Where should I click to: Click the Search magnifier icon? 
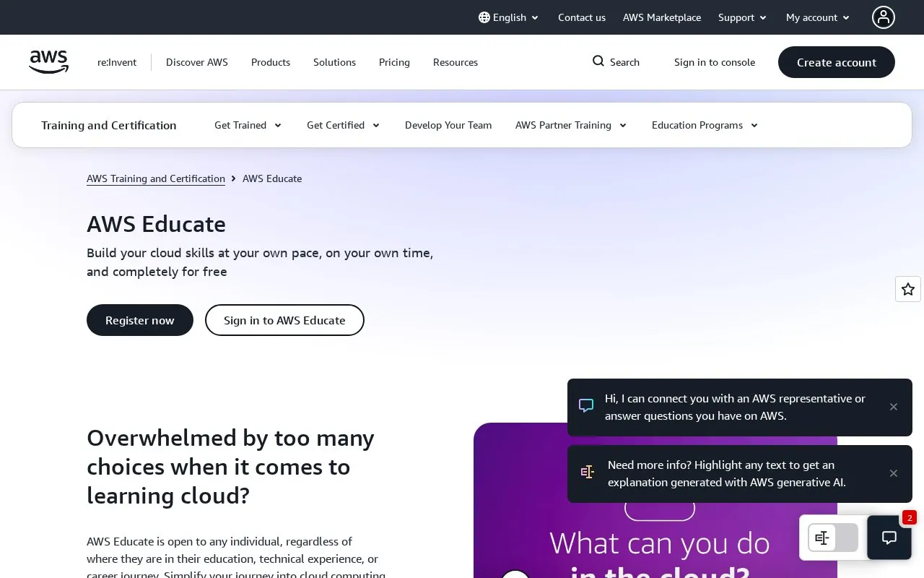click(x=598, y=61)
